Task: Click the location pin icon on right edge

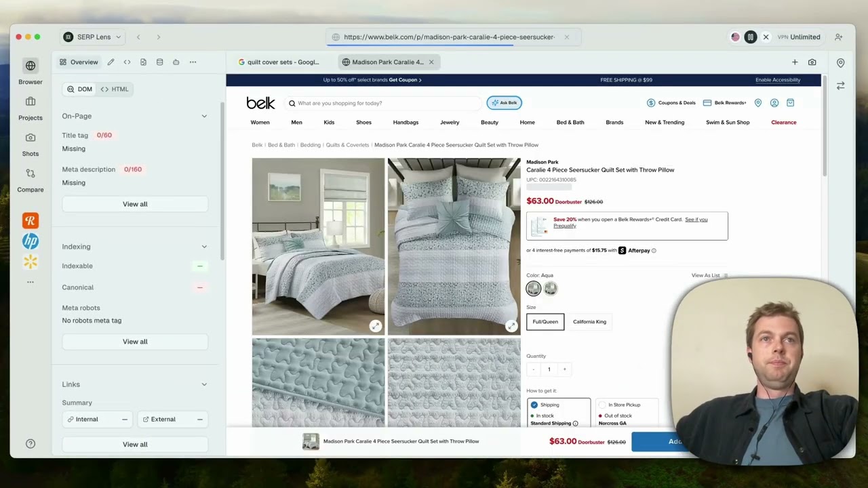Action: point(840,63)
